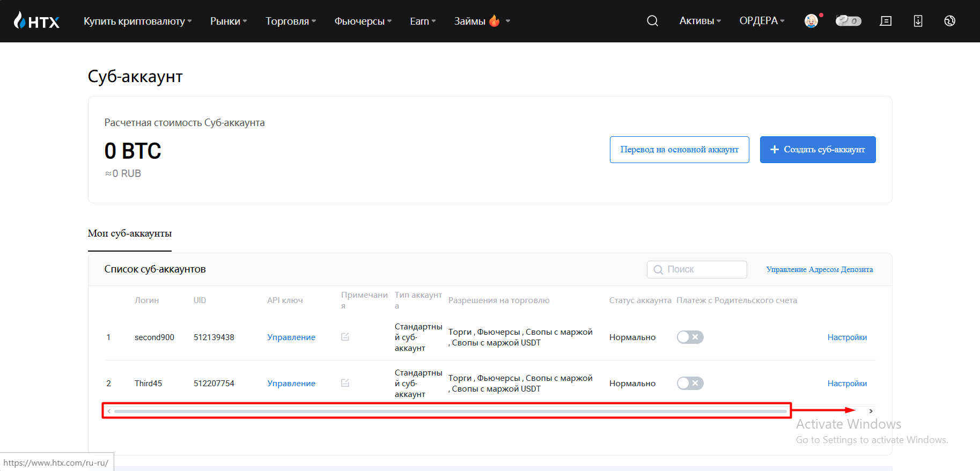Select login second900 cell
Viewport: 980px width, 471px height.
154,337
